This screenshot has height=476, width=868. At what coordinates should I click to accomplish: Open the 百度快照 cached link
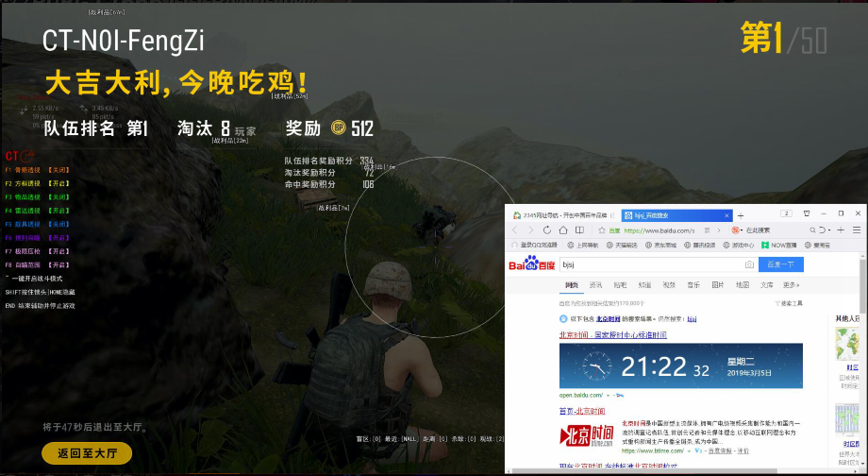(721, 451)
